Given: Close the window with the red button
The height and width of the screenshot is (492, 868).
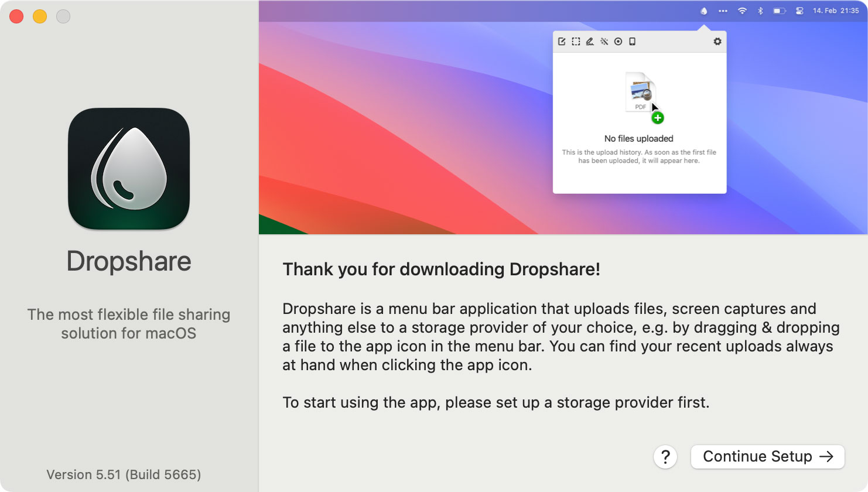Looking at the screenshot, I should click(x=16, y=16).
